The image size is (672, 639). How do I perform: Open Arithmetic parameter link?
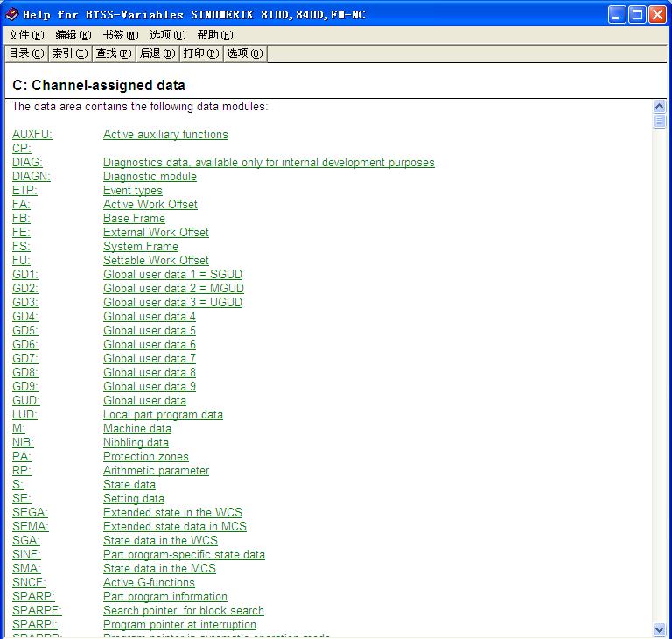156,470
